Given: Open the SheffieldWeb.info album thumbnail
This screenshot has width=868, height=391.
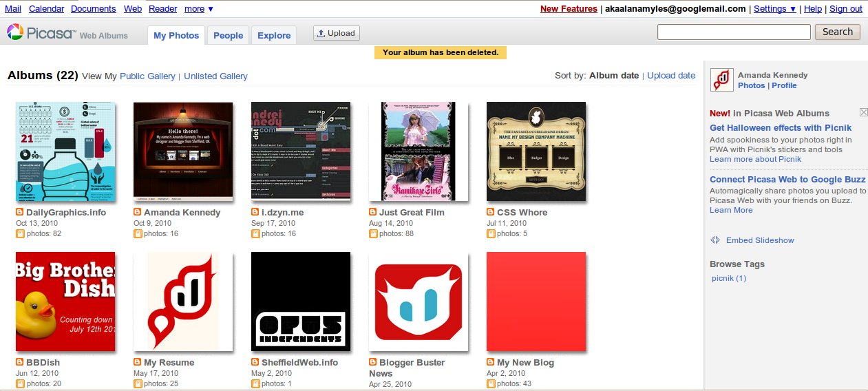Looking at the screenshot, I should point(301,302).
